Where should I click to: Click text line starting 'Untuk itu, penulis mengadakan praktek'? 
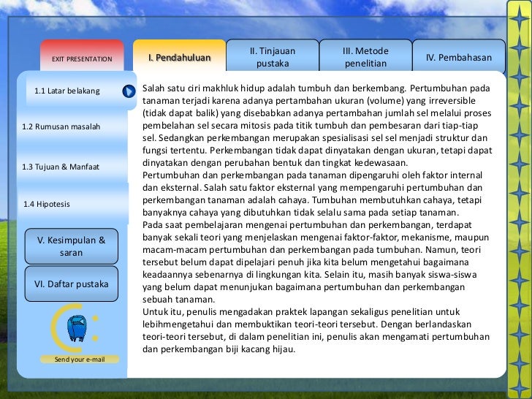tap(301, 311)
